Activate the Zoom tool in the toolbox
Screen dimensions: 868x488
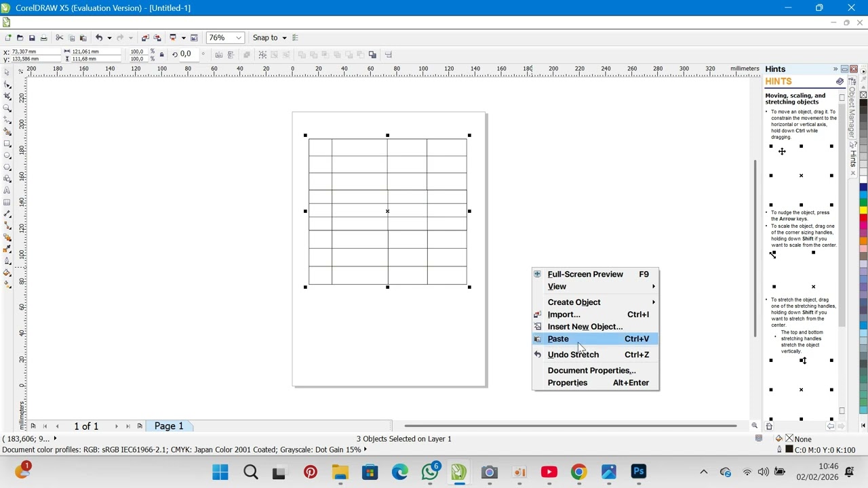coord(7,108)
